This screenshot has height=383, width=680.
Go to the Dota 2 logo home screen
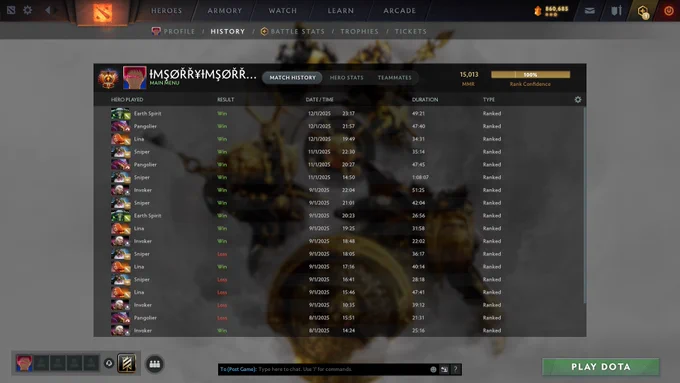[x=102, y=12]
